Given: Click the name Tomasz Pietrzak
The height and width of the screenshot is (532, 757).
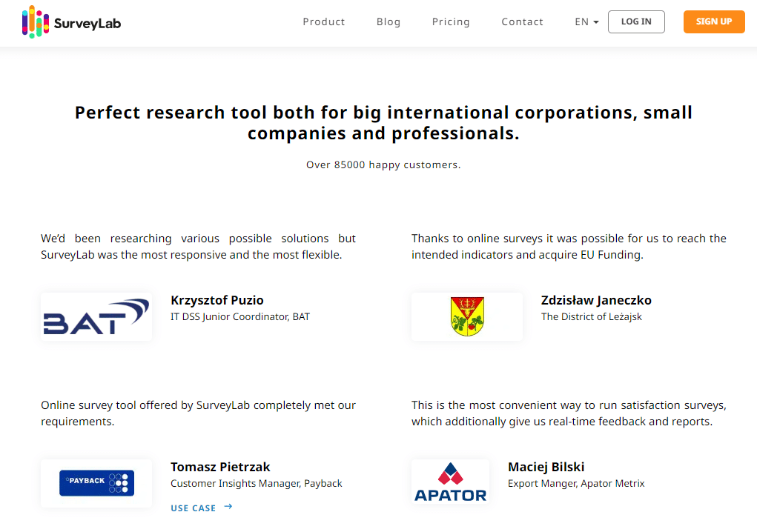Looking at the screenshot, I should (x=220, y=468).
